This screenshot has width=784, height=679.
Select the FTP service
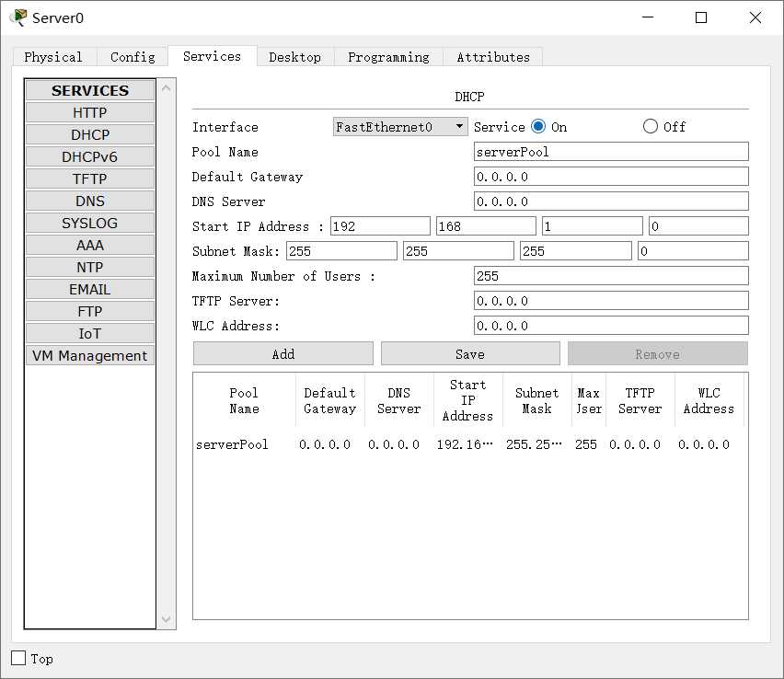coord(90,311)
